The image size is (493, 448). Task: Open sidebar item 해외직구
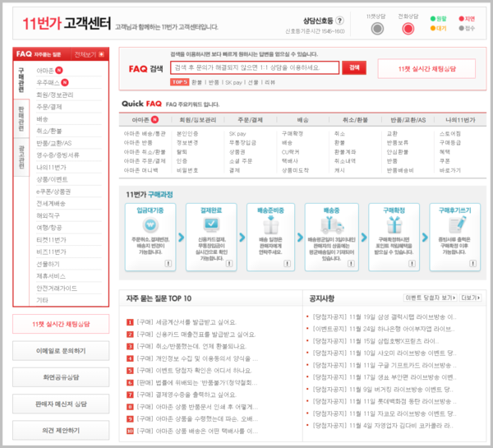48,215
